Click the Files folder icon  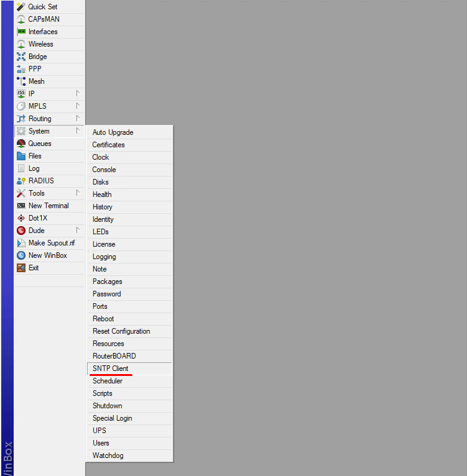coord(21,156)
